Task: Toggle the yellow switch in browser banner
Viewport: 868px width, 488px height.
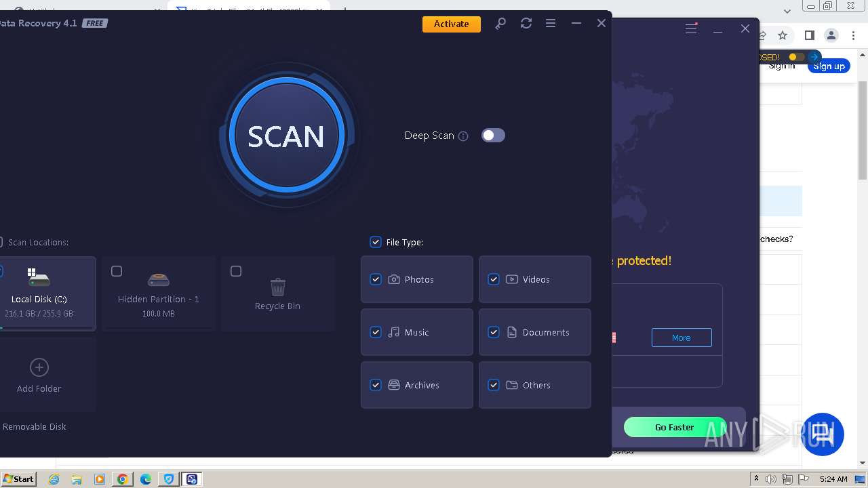Action: pyautogui.click(x=796, y=57)
